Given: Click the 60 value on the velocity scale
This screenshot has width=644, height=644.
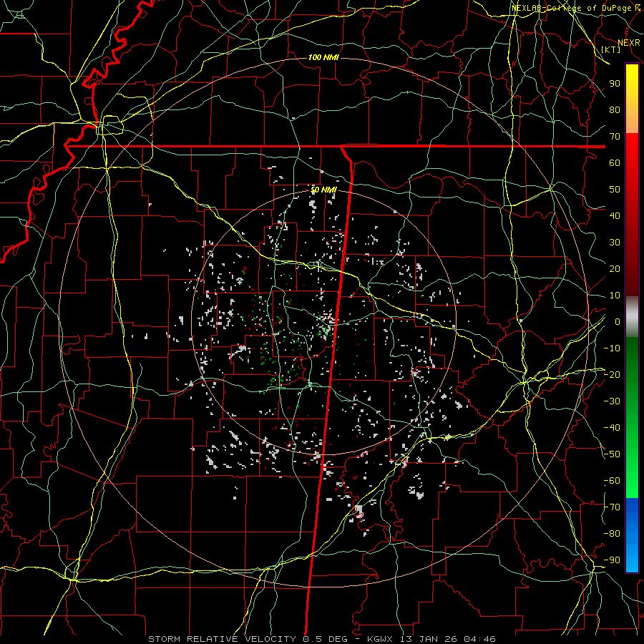Looking at the screenshot, I should coord(615,162).
